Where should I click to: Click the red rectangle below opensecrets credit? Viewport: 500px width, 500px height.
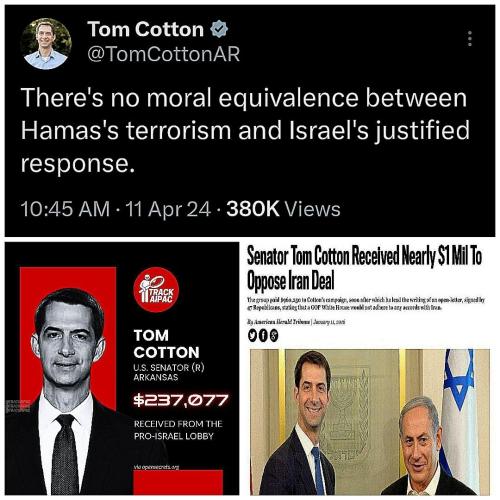pos(178,482)
